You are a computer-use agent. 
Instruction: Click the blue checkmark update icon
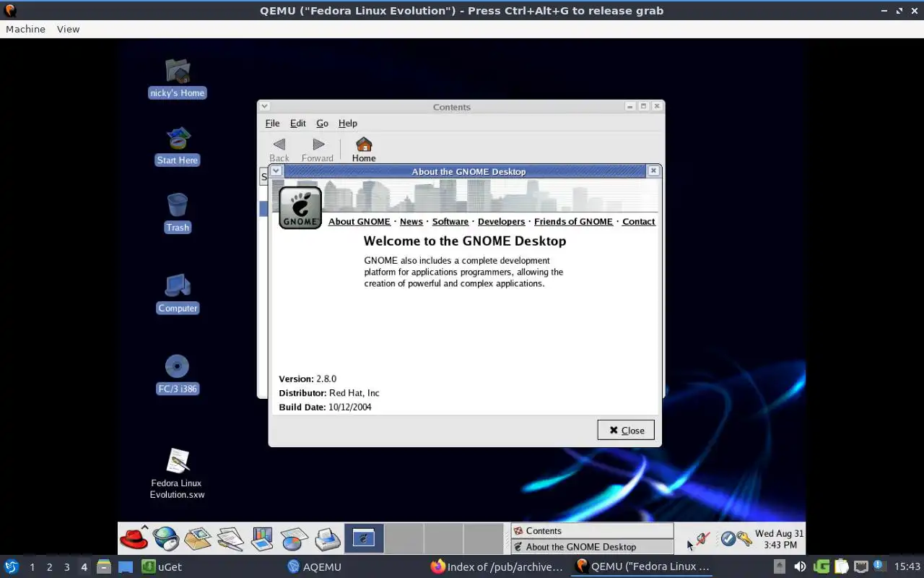(728, 539)
